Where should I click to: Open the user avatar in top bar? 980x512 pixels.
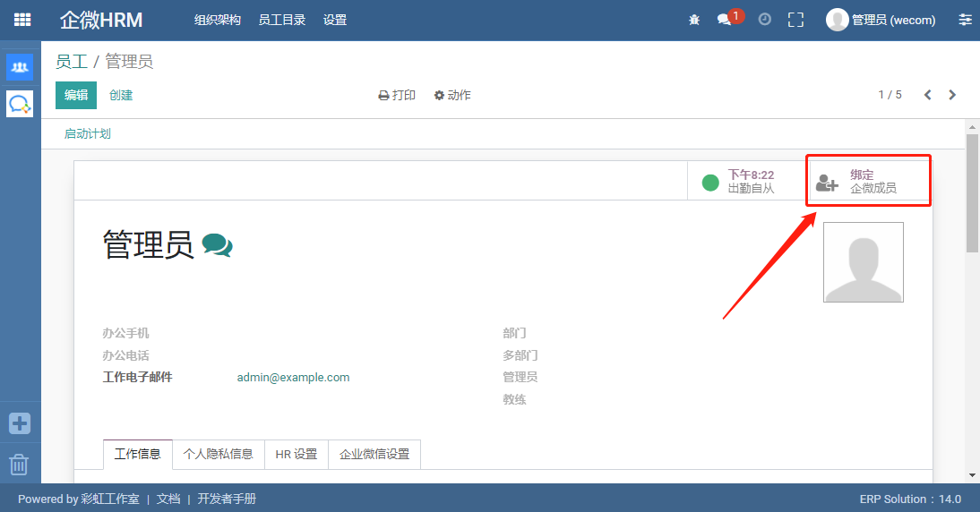(x=837, y=20)
